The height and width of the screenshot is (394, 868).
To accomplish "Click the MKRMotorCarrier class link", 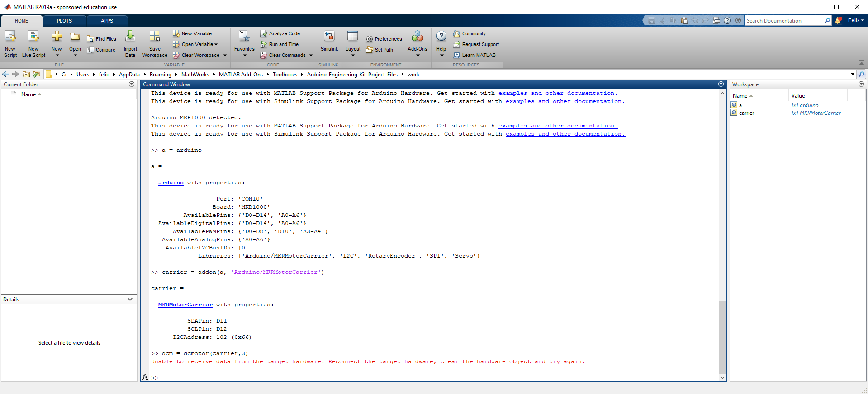I will (x=185, y=305).
